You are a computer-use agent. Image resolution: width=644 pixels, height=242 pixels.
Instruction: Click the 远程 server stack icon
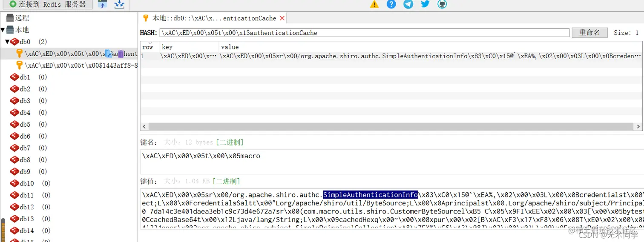click(10, 18)
